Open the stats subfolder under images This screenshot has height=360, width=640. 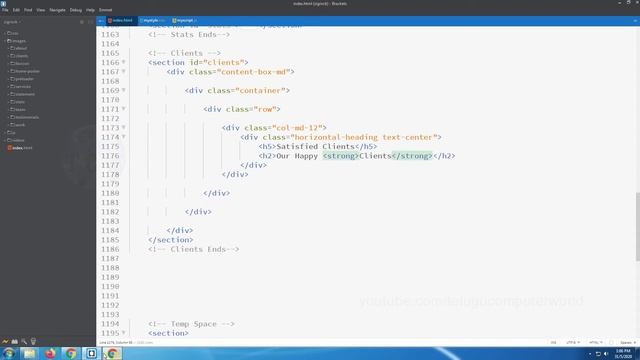[17, 102]
